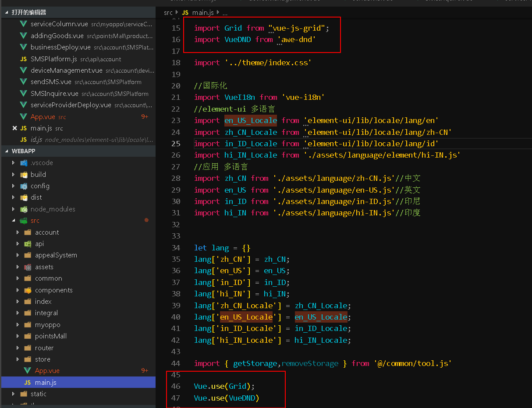The height and width of the screenshot is (408, 532).
Task: Collapse the WEBAPP explorer section
Action: [7, 151]
